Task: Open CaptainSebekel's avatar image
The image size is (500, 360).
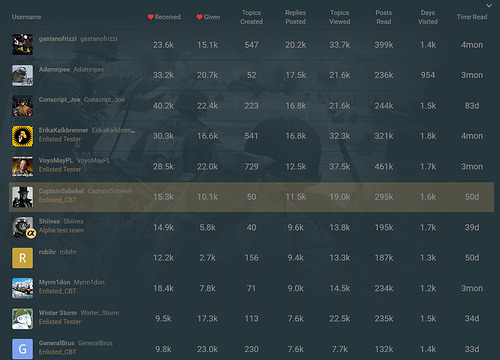Action: (x=22, y=197)
